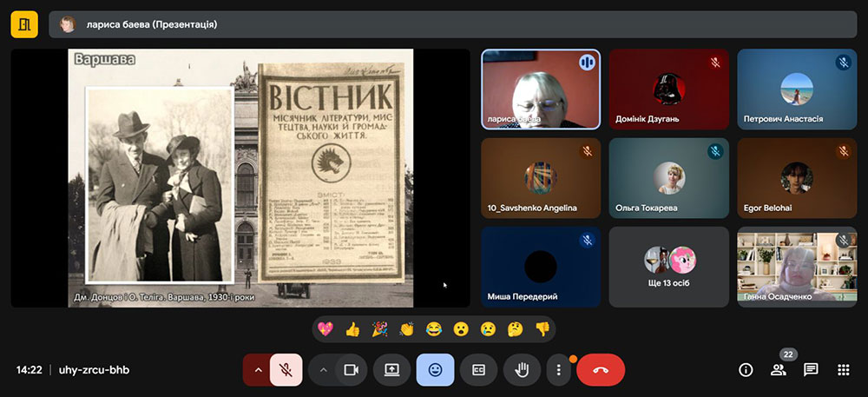Open the chat with everyone panel
This screenshot has width=868, height=397.
(811, 369)
